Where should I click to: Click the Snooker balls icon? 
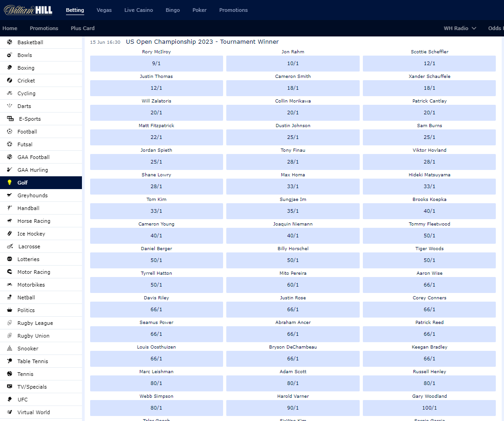tap(10, 348)
